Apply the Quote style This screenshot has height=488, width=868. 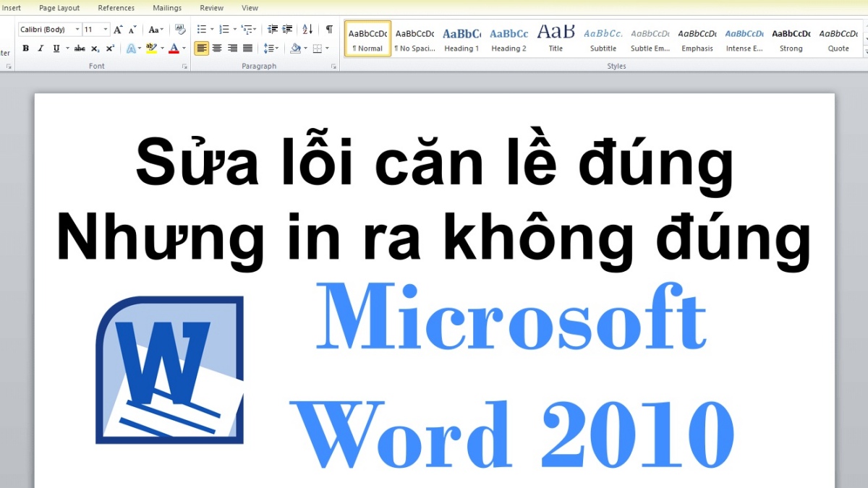(838, 39)
